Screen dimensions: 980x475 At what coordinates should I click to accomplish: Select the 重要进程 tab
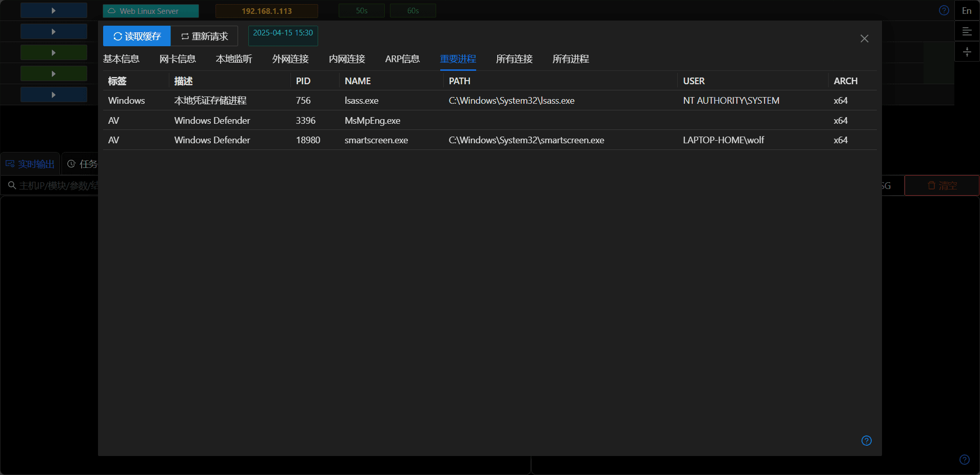458,59
